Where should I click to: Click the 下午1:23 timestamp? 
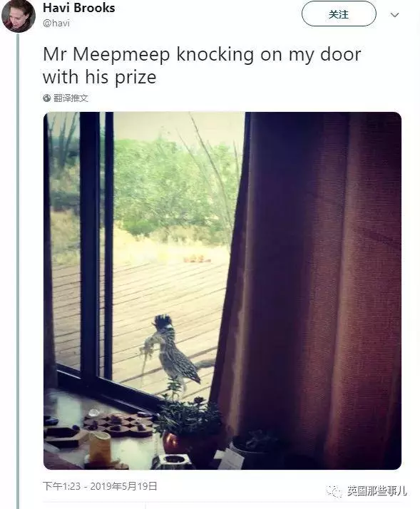62,486
